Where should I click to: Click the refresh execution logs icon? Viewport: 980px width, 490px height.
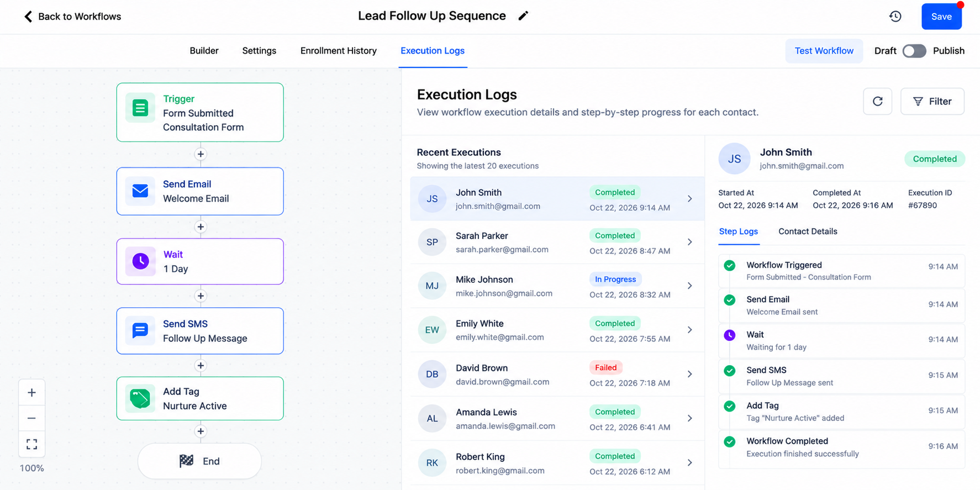click(x=877, y=101)
